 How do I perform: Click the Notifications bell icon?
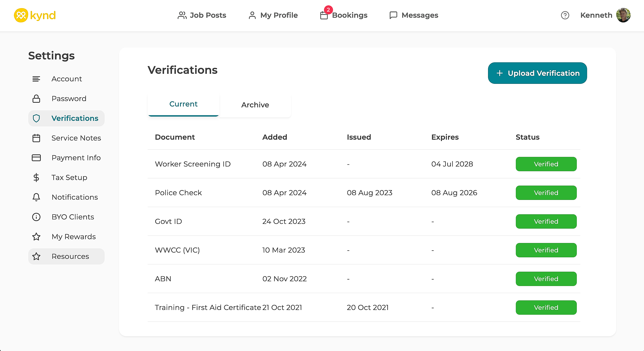[x=36, y=197]
